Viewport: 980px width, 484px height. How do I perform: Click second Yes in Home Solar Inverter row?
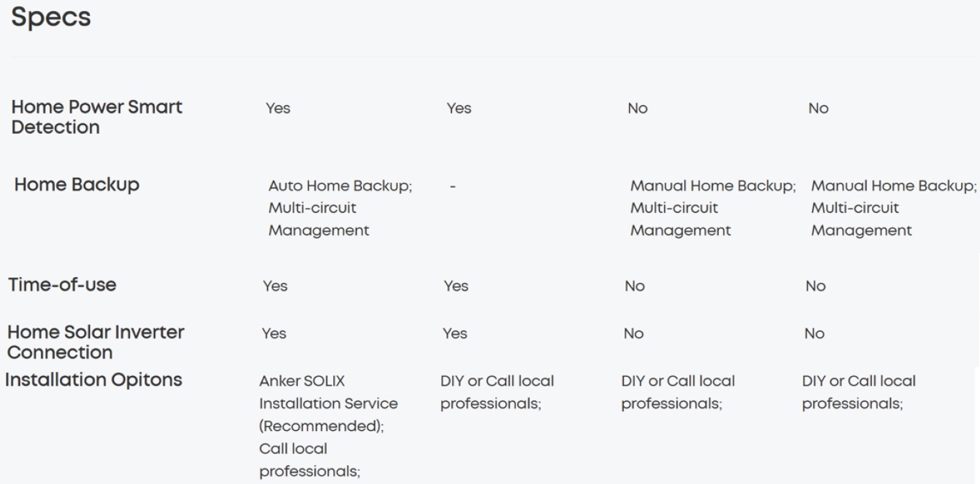click(x=455, y=333)
